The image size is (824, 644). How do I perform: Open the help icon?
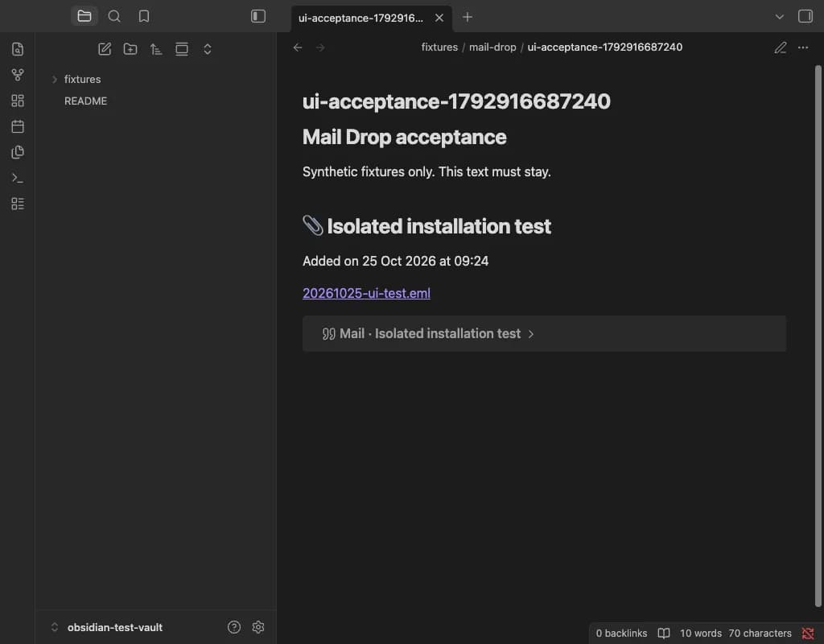pos(234,627)
